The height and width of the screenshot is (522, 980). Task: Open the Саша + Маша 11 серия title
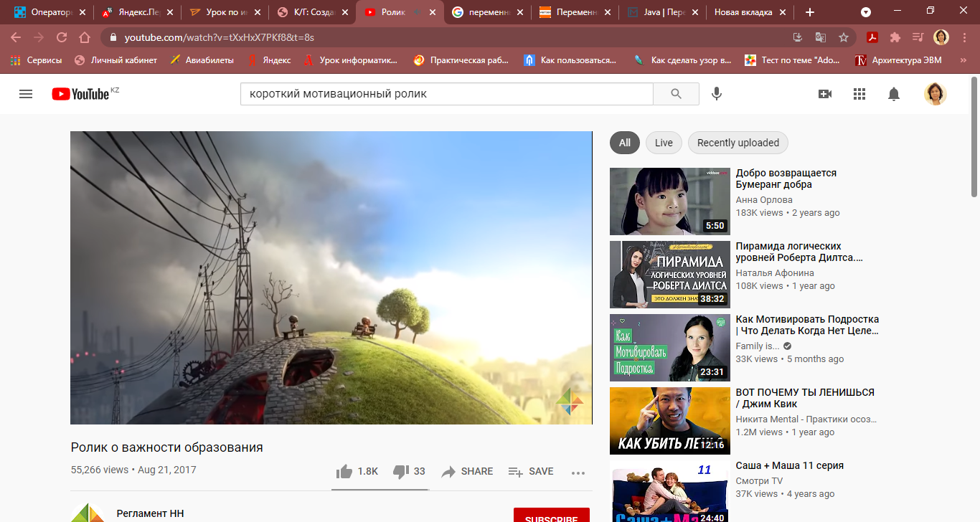tap(790, 465)
